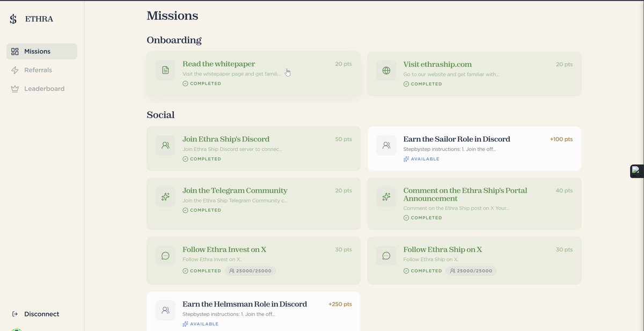Click the Onboarding section heading
The width and height of the screenshot is (644, 331).
pyautogui.click(x=174, y=40)
